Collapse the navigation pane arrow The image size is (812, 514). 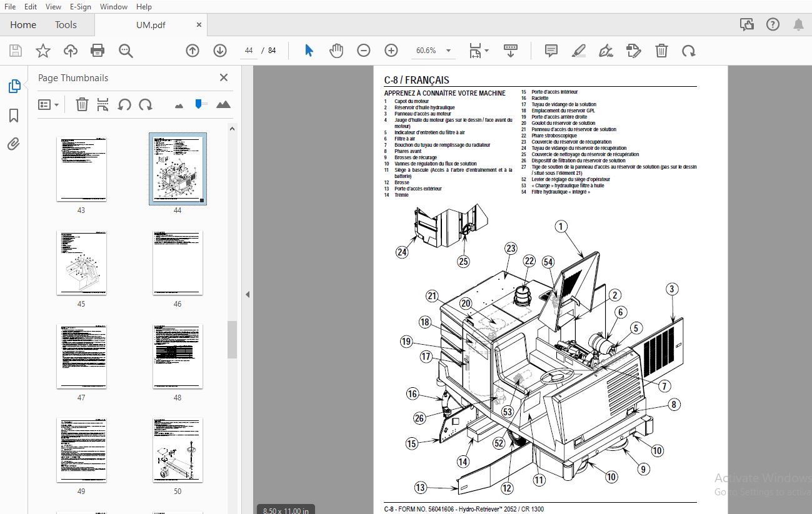(x=248, y=294)
